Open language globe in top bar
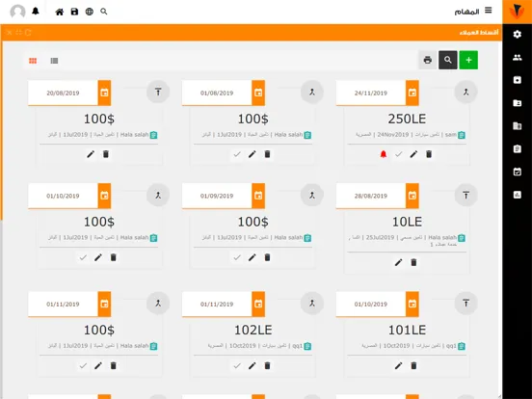Screen dimensions: 532x399 tap(90, 12)
